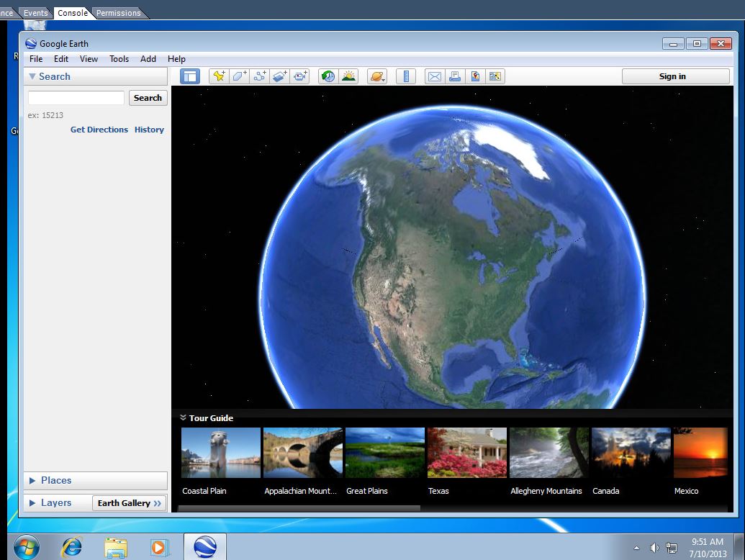The image size is (745, 560).
Task: Collapse the Tour Guide strip
Action: point(183,417)
